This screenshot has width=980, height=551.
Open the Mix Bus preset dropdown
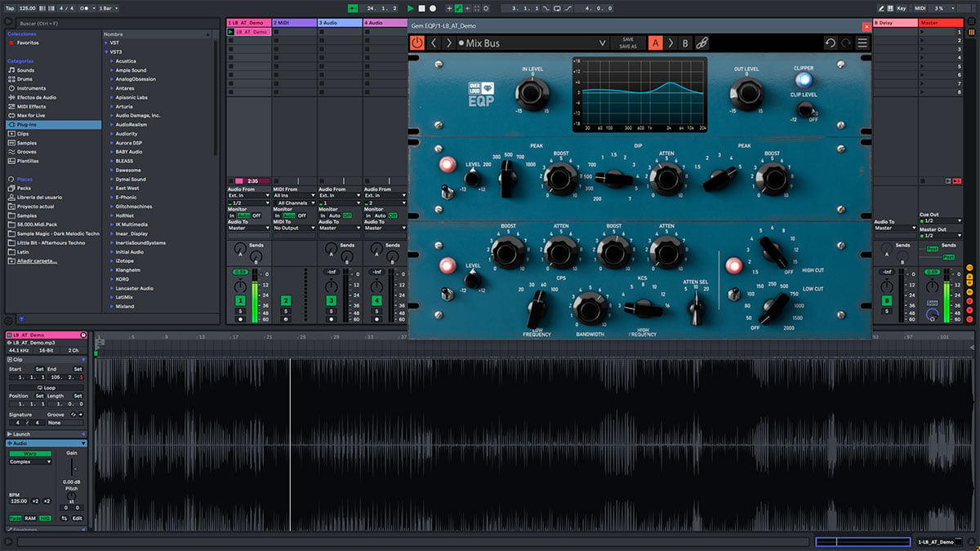(x=603, y=43)
